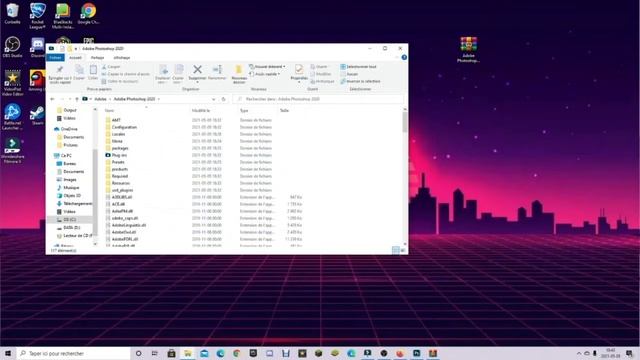Viewport: 640px width, 360px height.
Task: Click the Rechercher dans Adobe Photoshop 2020 field
Action: click(318, 99)
